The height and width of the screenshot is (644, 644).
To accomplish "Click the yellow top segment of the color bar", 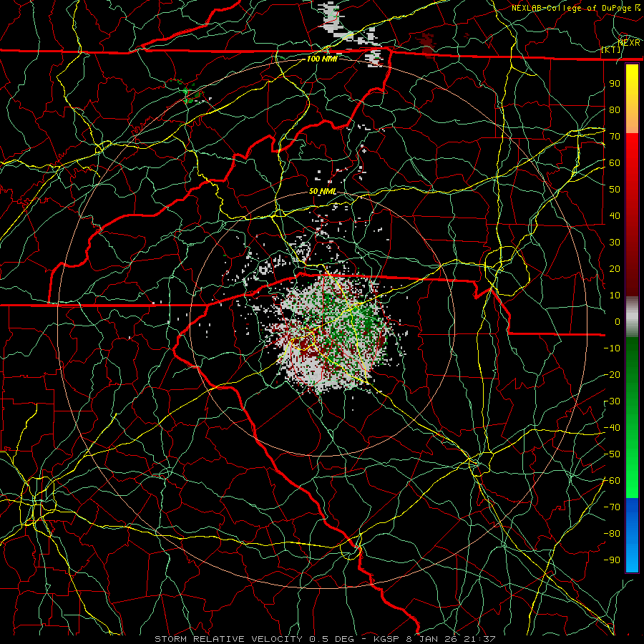I will pos(632,99).
